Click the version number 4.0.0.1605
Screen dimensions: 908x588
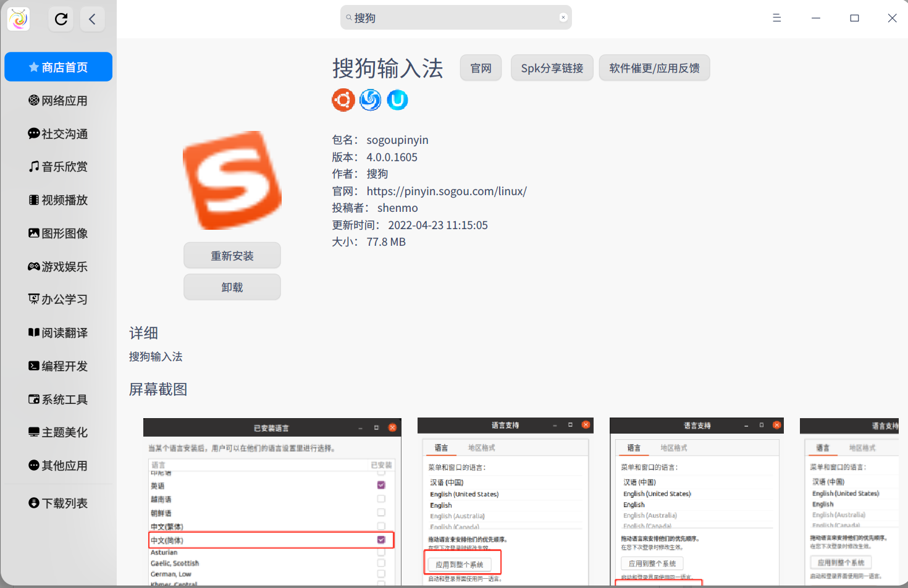click(392, 157)
